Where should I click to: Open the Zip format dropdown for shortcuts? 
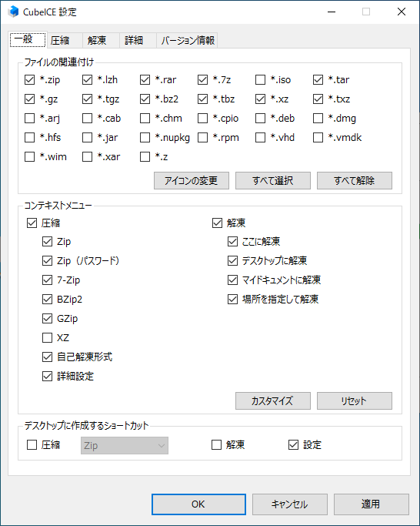tap(125, 445)
